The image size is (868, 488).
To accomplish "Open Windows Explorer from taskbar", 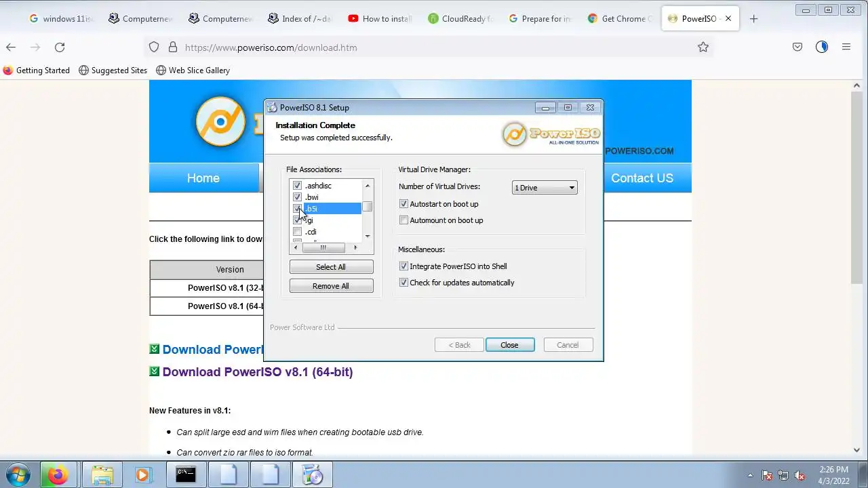I will pyautogui.click(x=102, y=474).
